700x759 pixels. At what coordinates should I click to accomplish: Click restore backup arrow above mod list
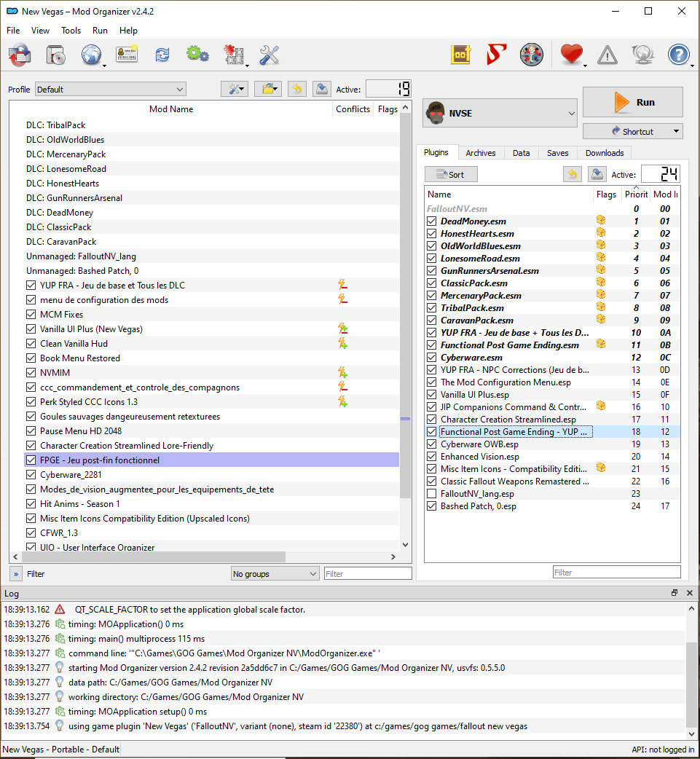tap(296, 89)
